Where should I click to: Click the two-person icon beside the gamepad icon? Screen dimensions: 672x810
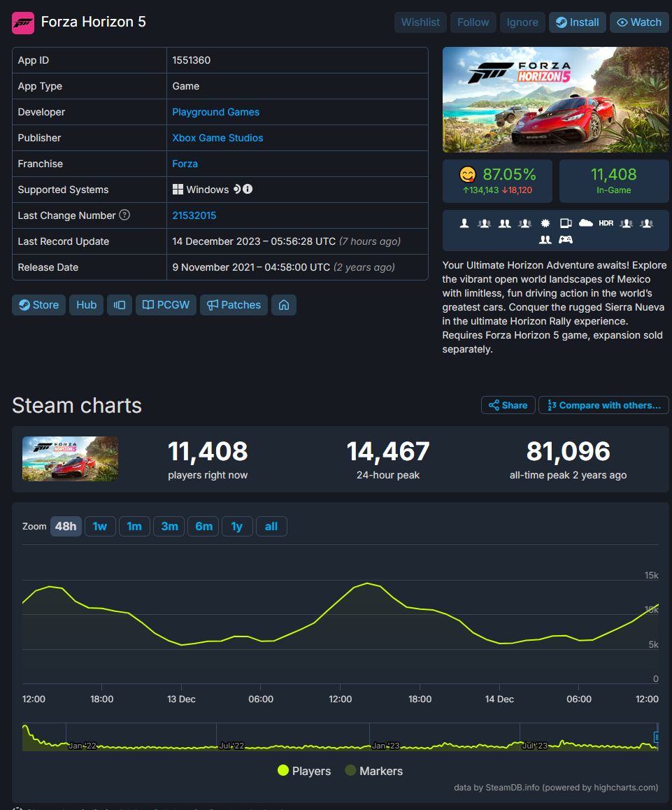coord(545,239)
